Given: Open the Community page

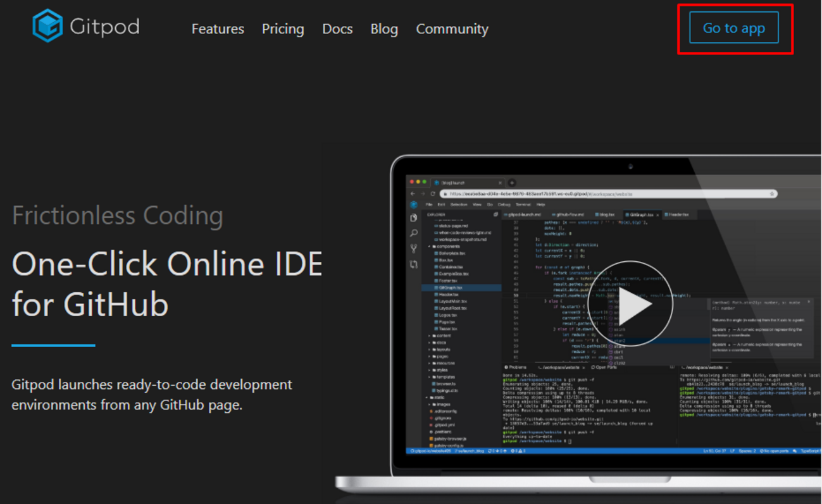Looking at the screenshot, I should point(452,29).
